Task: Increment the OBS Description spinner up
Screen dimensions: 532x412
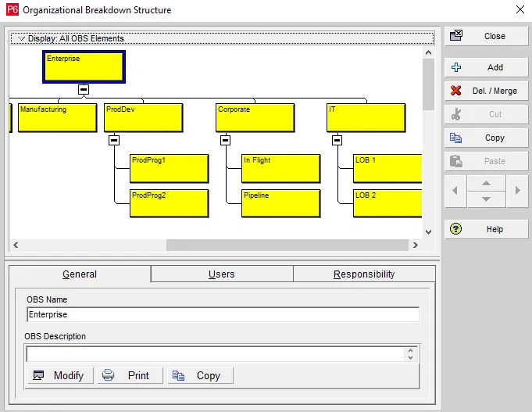Action: click(x=411, y=351)
